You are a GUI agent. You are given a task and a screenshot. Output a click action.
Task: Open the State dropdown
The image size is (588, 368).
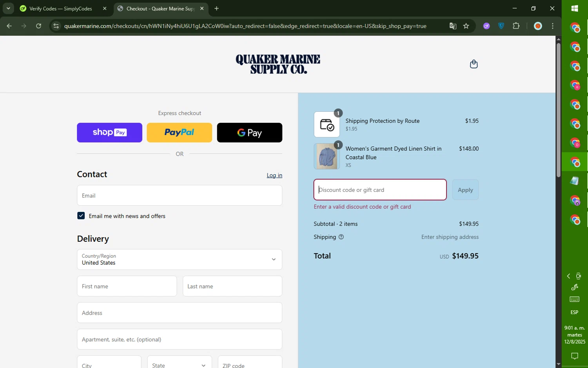[x=180, y=365]
